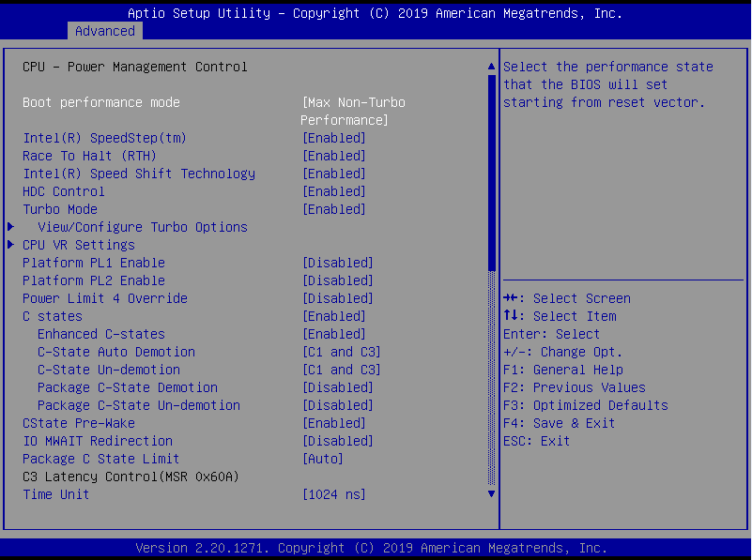Select the Advanced tab
Screen dimensions: 752x560
(104, 31)
